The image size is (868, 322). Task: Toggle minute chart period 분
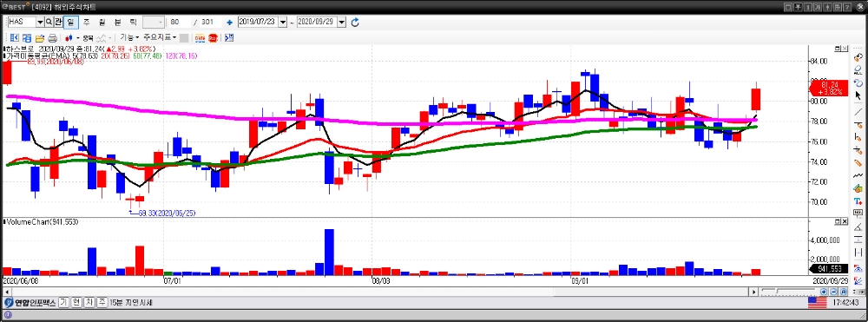pos(117,22)
